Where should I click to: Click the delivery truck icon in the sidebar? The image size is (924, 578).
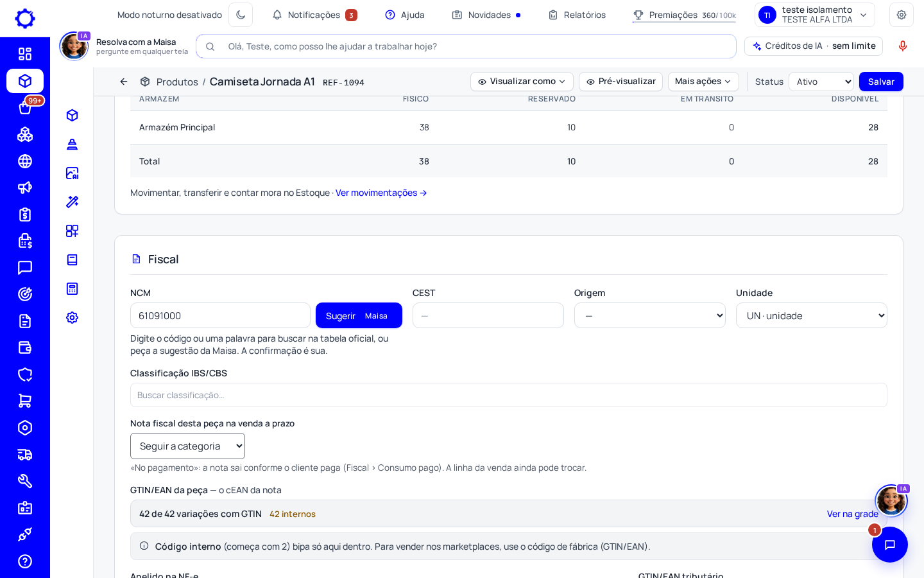point(25,455)
